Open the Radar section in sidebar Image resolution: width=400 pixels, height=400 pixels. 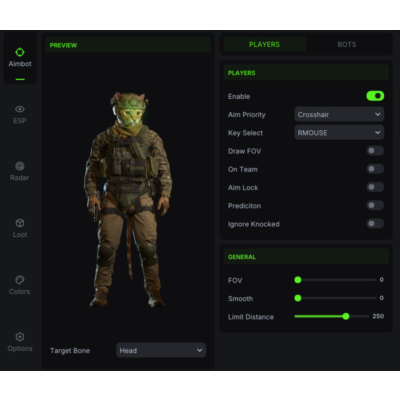(20, 171)
